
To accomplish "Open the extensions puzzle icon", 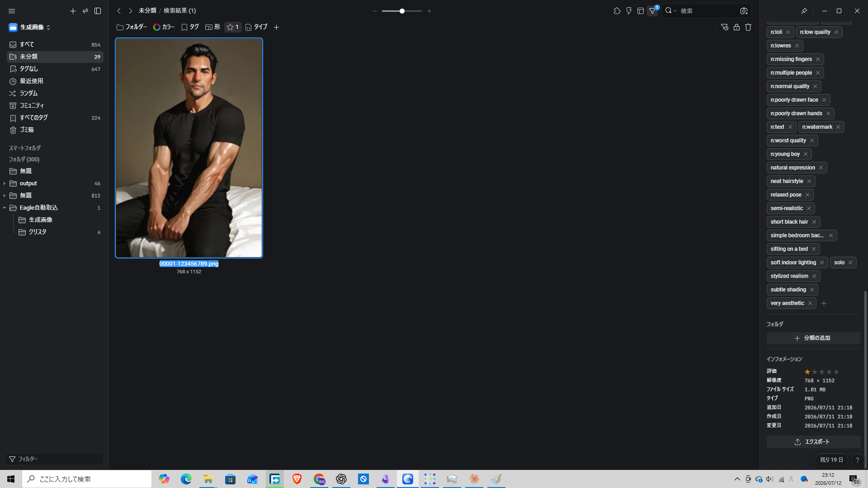I will click(617, 11).
